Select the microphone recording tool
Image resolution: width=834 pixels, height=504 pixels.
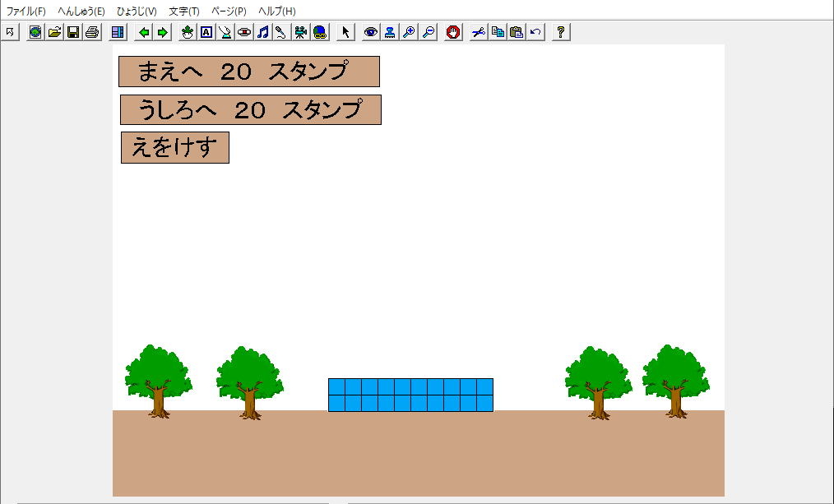pyautogui.click(x=280, y=32)
